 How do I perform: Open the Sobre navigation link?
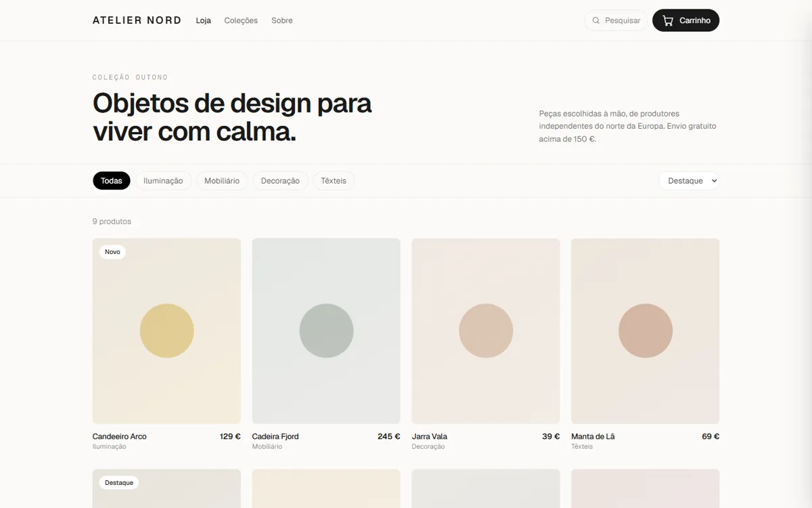tap(282, 20)
